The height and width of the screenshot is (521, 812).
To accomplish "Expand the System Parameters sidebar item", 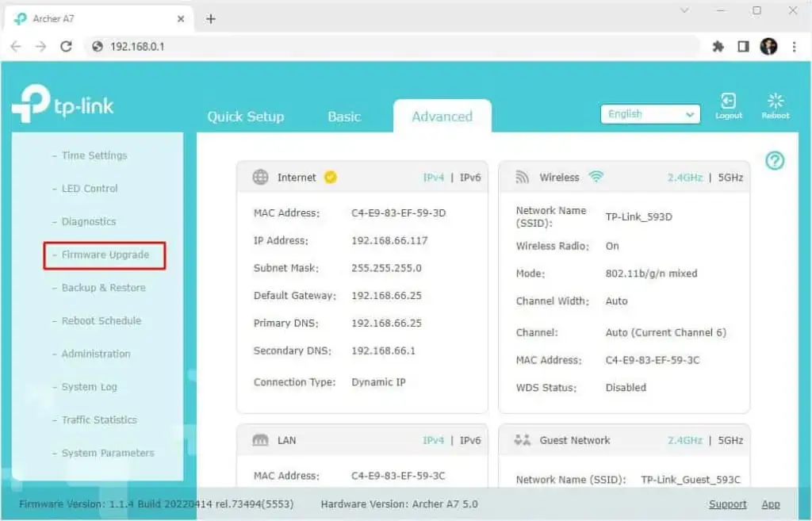I will (107, 453).
